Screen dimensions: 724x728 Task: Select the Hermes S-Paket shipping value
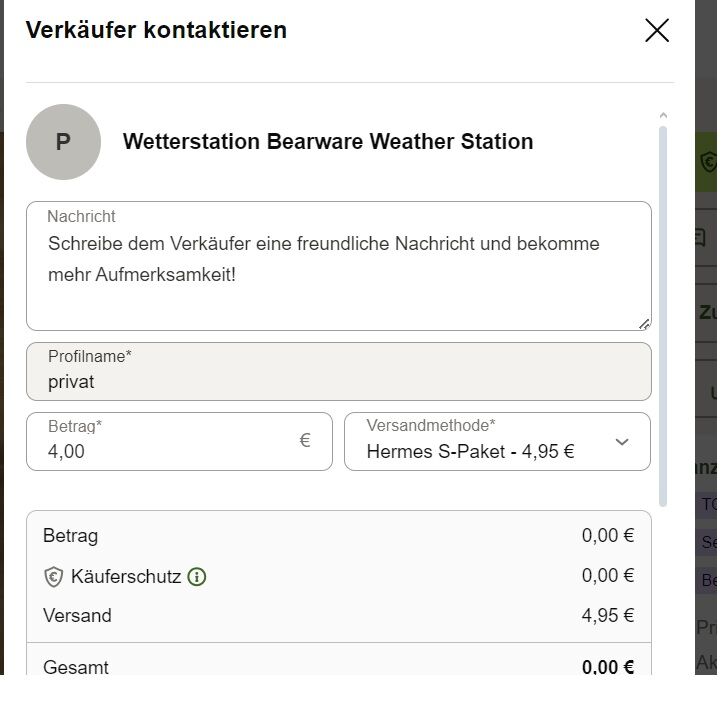click(470, 452)
